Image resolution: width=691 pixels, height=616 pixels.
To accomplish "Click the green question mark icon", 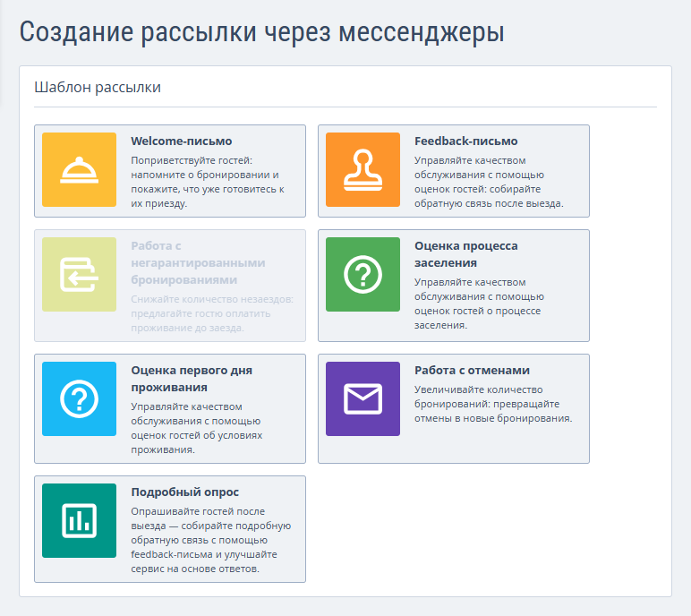I will [363, 274].
